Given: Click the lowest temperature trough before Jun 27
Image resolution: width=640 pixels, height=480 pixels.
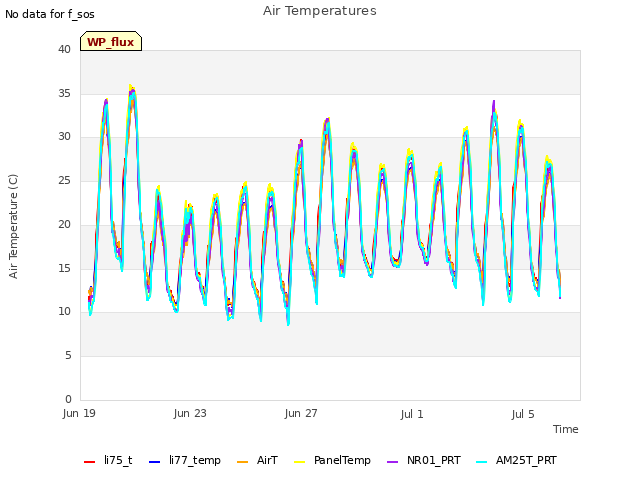Looking at the screenshot, I should pos(288,323).
